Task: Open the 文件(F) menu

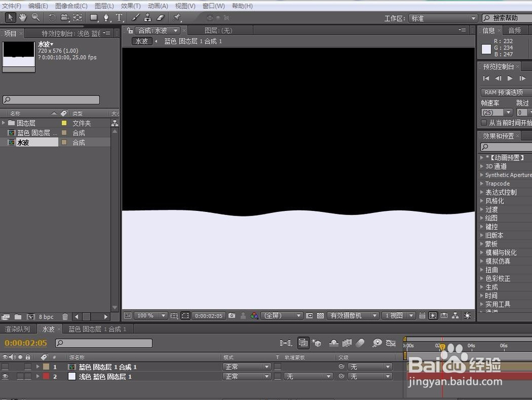Action: [x=12, y=6]
